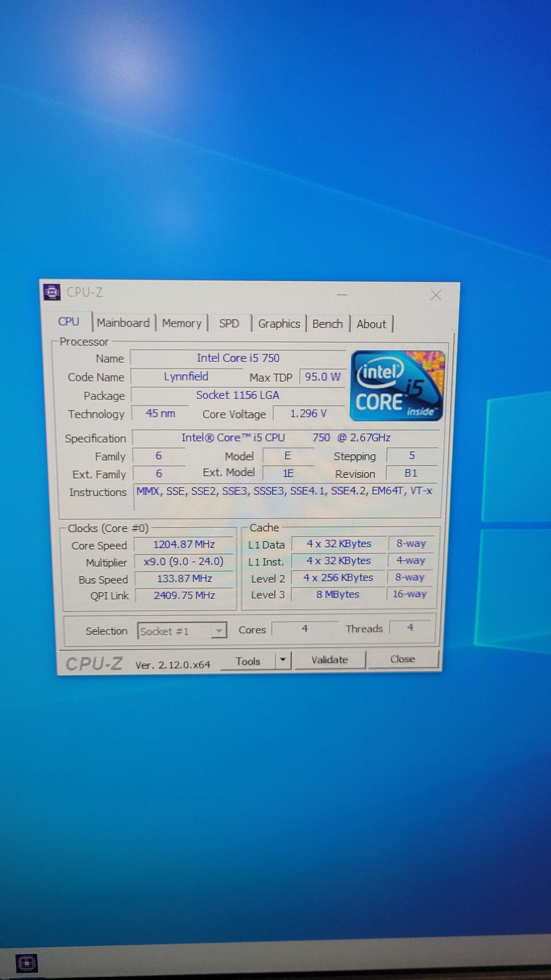The image size is (551, 980).
Task: Click the Specification field text
Action: coord(285,437)
